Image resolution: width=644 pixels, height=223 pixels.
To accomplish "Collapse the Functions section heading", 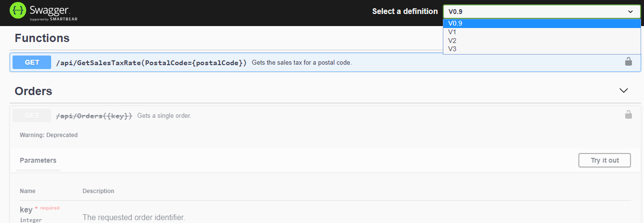I will [42, 38].
